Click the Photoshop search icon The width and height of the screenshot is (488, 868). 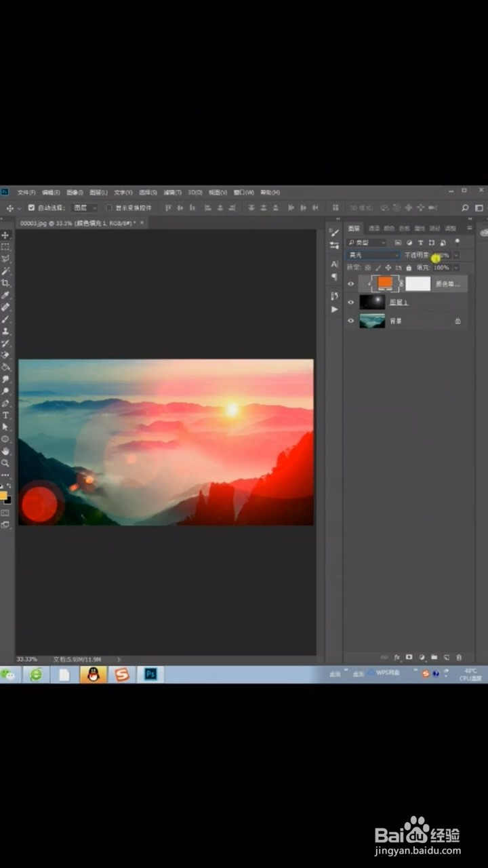pyautogui.click(x=465, y=208)
